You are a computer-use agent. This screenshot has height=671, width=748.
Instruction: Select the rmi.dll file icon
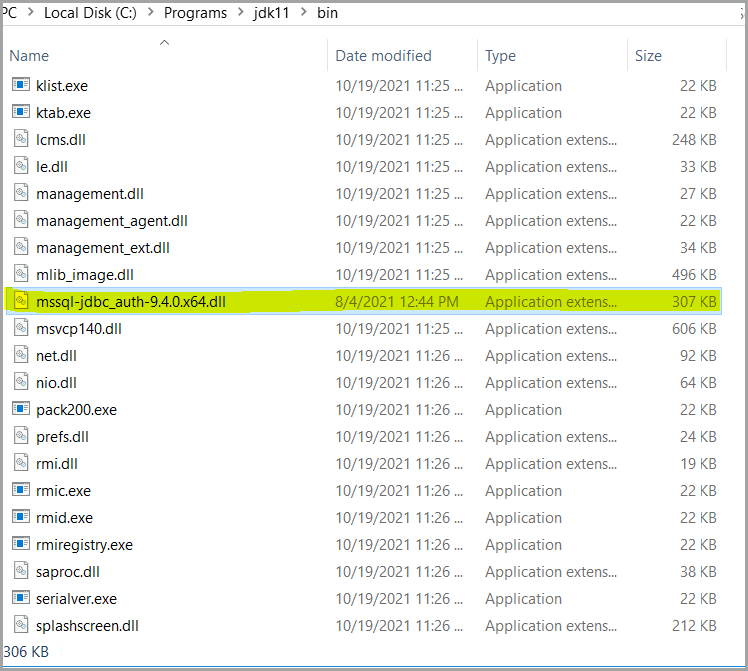(x=21, y=463)
